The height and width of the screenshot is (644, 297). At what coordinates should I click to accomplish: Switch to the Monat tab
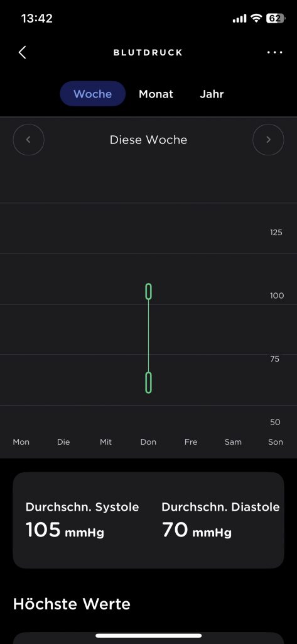point(156,94)
